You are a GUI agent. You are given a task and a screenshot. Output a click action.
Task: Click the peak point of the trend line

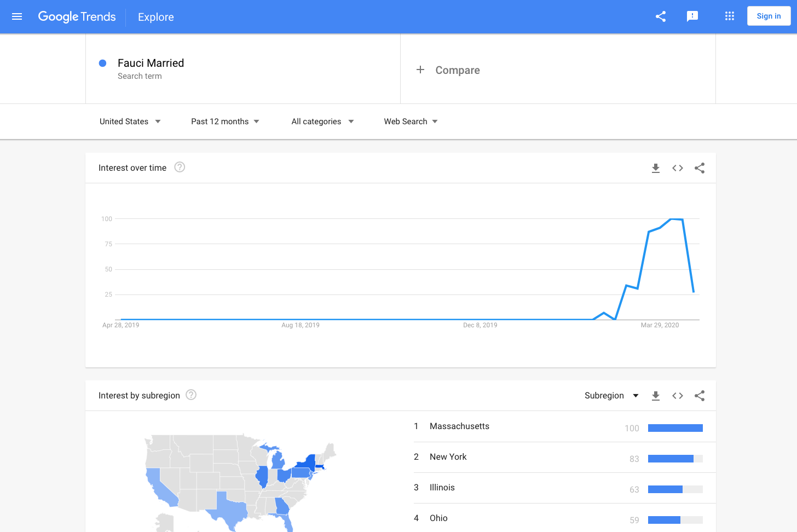[x=672, y=219]
